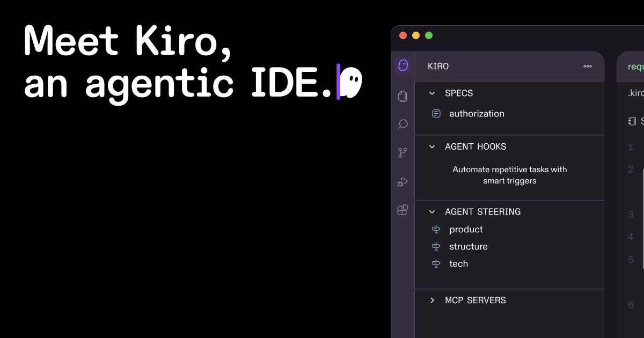This screenshot has height=338, width=644.
Task: Collapse the AGENT HOOKS section
Action: pos(432,146)
